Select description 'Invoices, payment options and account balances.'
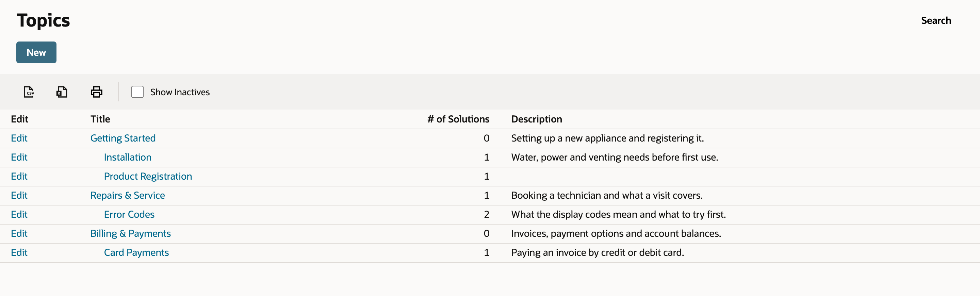Screen dimensions: 980x296 616,233
